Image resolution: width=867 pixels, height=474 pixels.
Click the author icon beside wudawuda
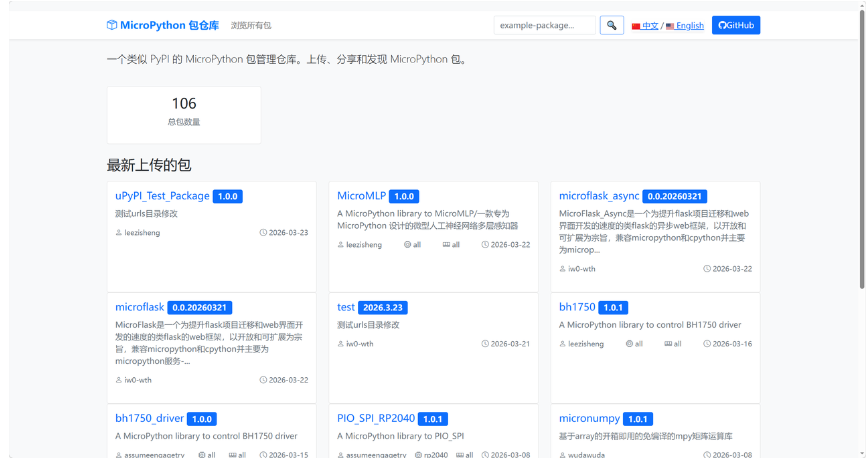pos(562,455)
